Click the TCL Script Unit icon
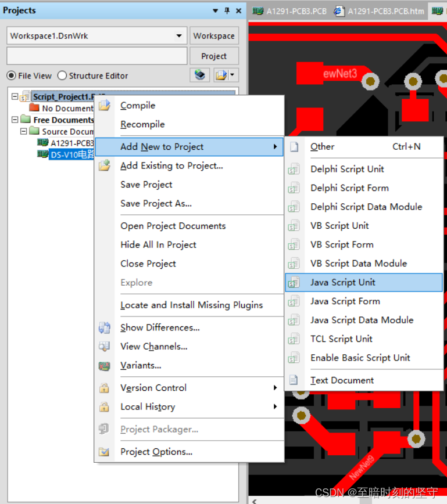This screenshot has width=447, height=504. click(x=294, y=339)
